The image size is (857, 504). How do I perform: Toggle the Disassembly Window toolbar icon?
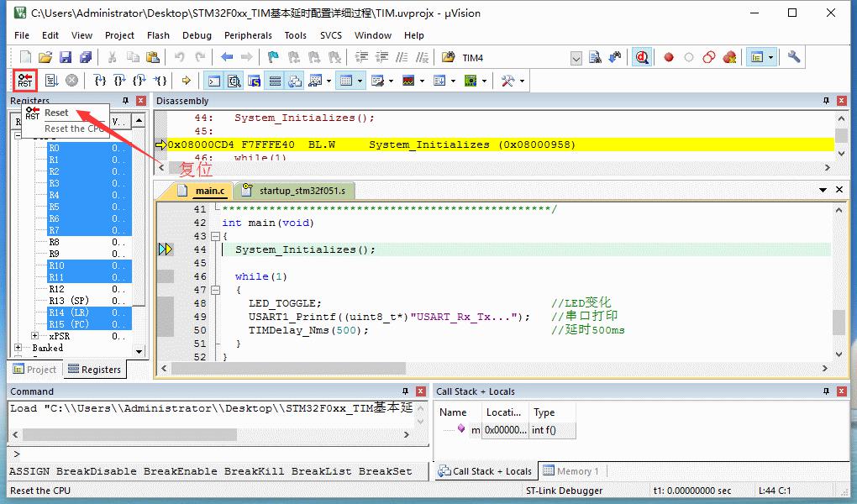234,81
